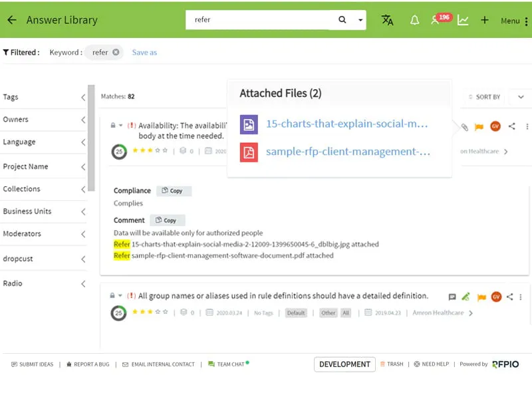Image resolution: width=532 pixels, height=399 pixels.
Task: Share the Availability answer
Action: click(x=512, y=126)
